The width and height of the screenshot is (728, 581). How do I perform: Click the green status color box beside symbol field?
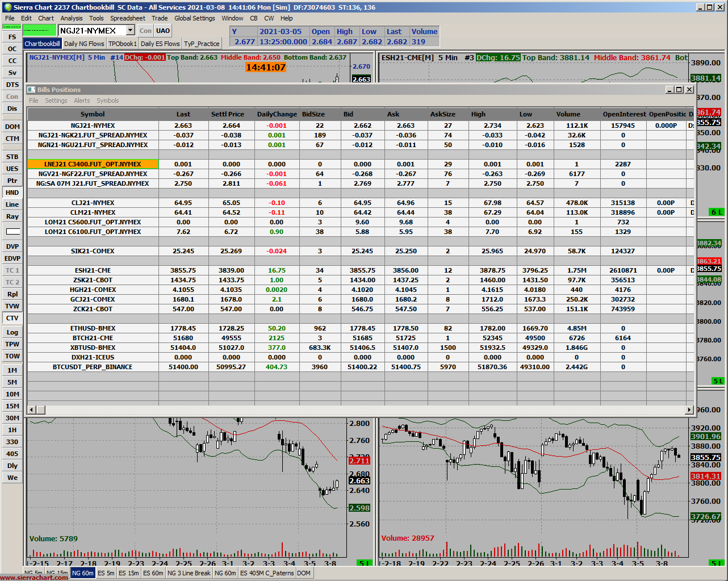click(40, 31)
